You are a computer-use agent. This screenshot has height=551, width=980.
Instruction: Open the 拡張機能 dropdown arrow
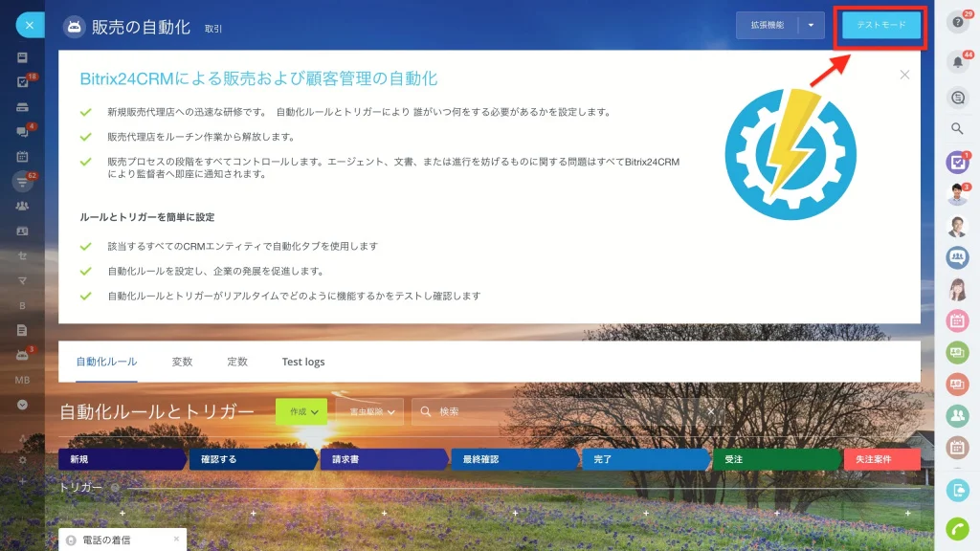[x=811, y=26]
